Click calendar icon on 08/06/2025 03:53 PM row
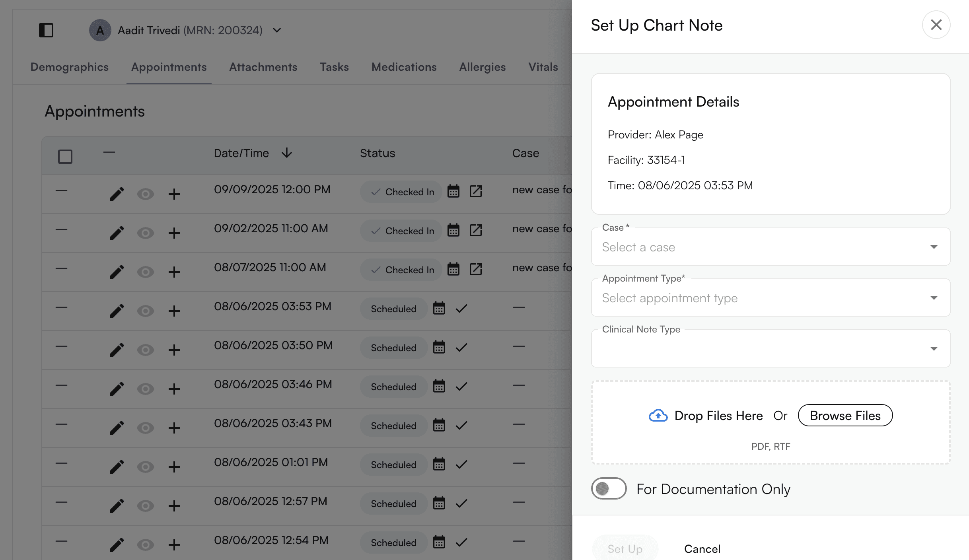969x560 pixels. pyautogui.click(x=439, y=309)
